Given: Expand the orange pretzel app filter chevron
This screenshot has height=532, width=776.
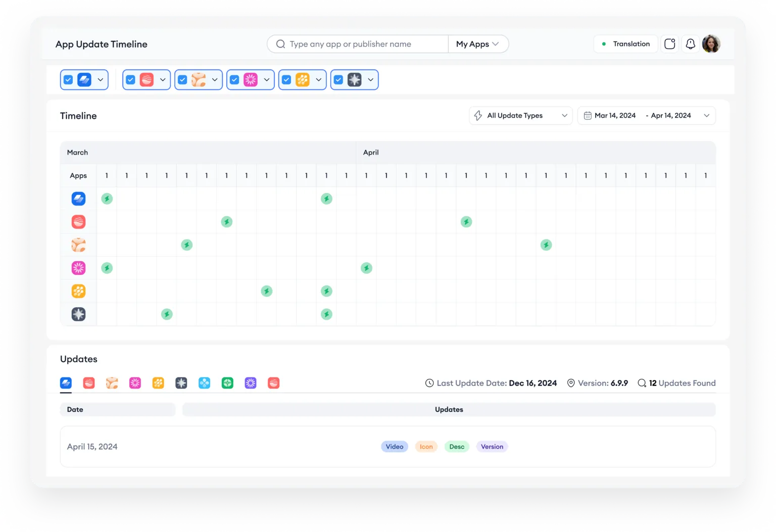Looking at the screenshot, I should [215, 80].
